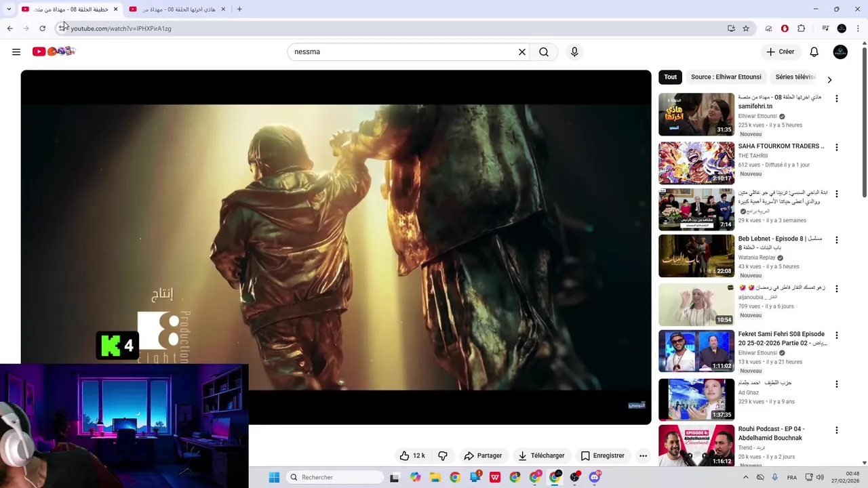
Task: Open Windows Start menu
Action: coord(274,477)
